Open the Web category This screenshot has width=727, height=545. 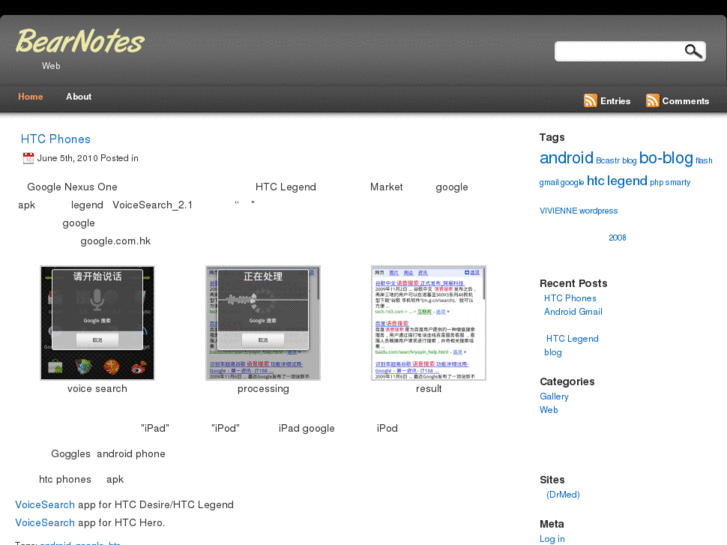coord(548,410)
